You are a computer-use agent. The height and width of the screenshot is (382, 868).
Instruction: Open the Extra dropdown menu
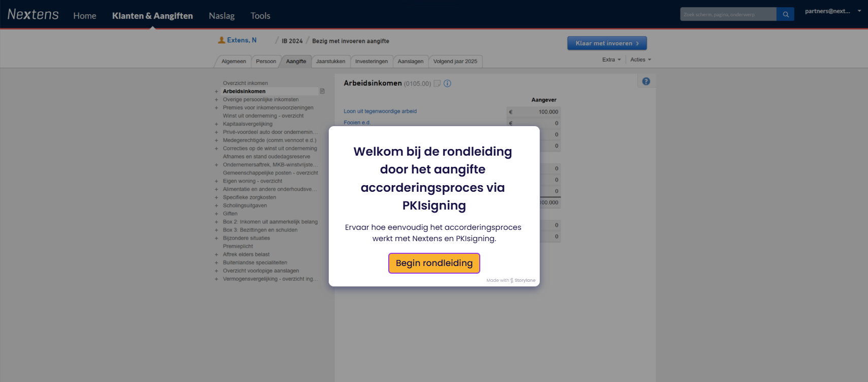611,60
